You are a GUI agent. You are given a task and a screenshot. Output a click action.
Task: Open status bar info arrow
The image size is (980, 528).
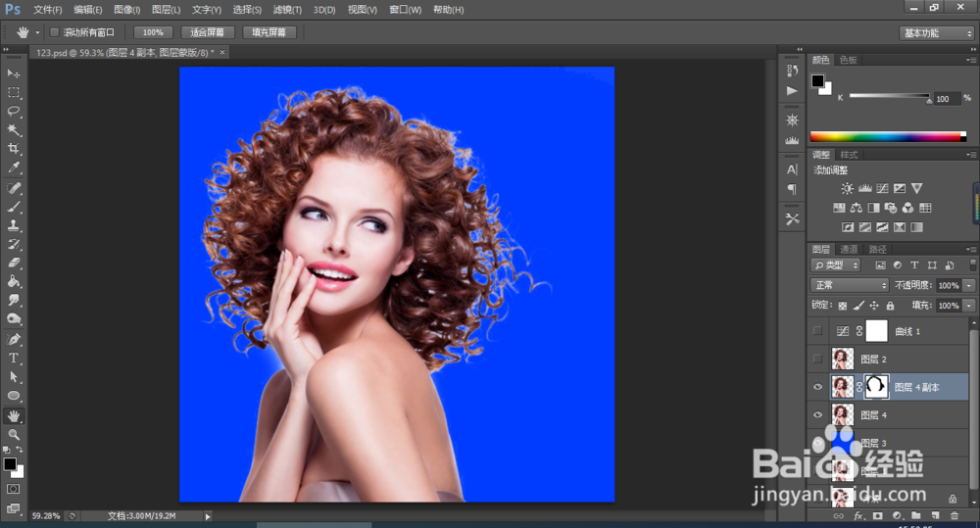point(208,516)
